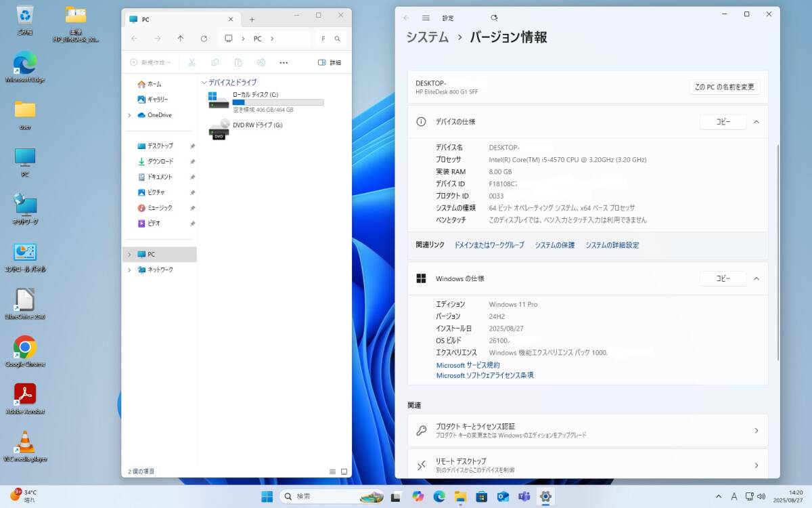
Task: Collapse the Windows specifications section
Action: (757, 278)
